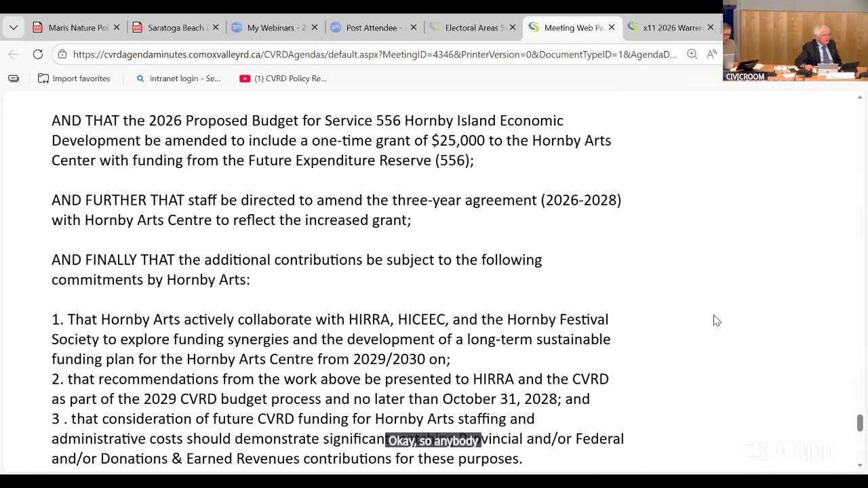Click the scrollbar up arrow
This screenshot has width=868, height=488.
point(860,98)
